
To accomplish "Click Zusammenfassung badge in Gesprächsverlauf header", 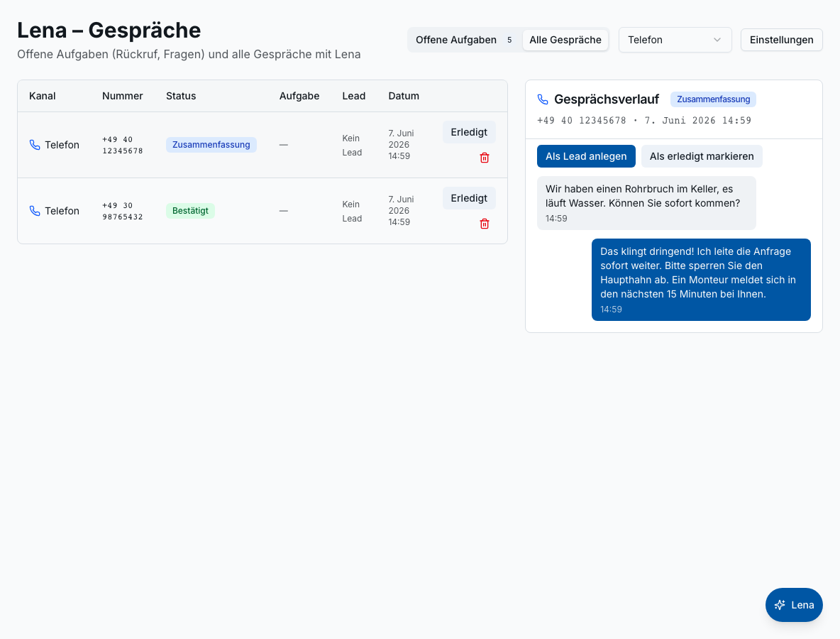I will [713, 99].
